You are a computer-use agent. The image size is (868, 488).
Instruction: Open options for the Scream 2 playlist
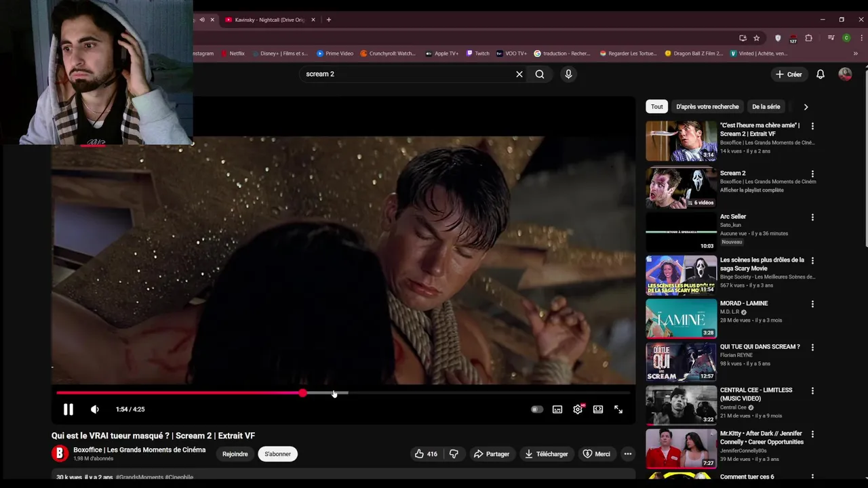pyautogui.click(x=812, y=174)
